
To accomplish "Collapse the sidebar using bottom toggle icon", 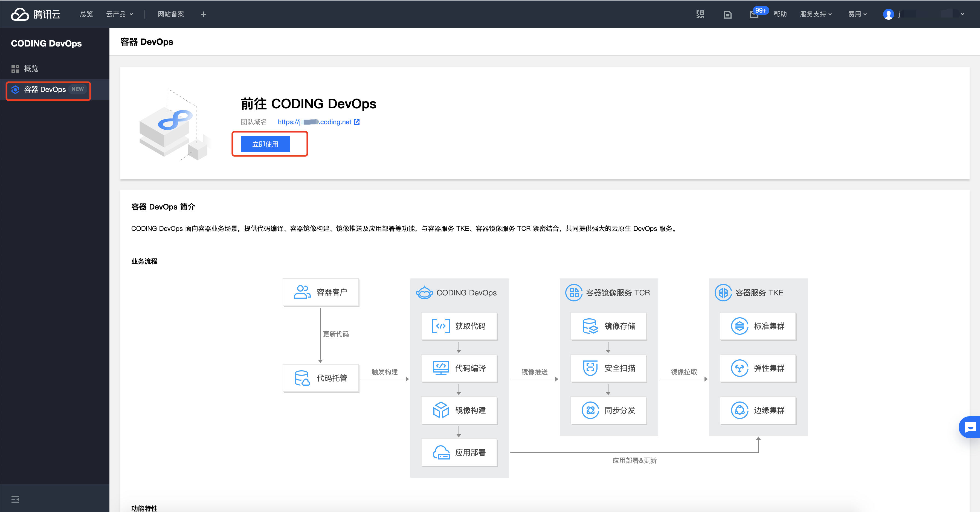I will click(15, 499).
